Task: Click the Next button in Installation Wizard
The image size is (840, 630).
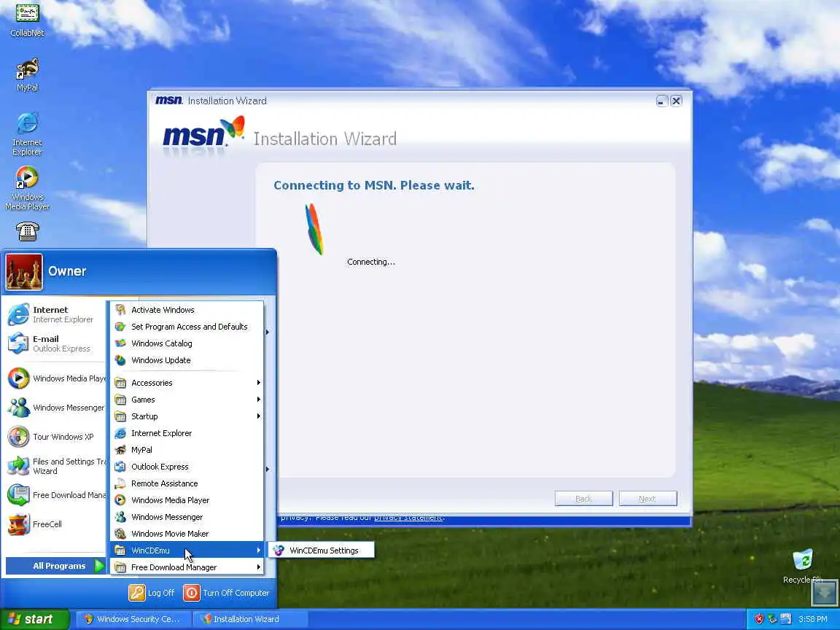Action: (x=647, y=499)
